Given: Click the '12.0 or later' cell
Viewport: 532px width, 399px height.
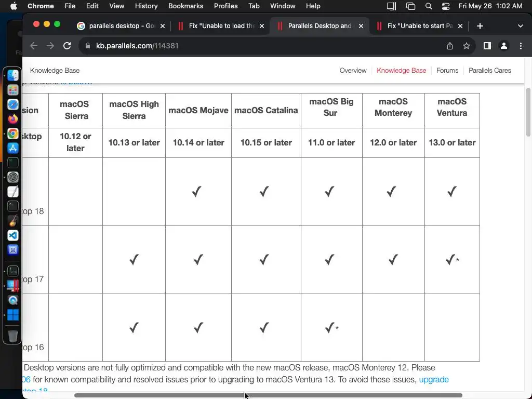Looking at the screenshot, I should (x=393, y=142).
